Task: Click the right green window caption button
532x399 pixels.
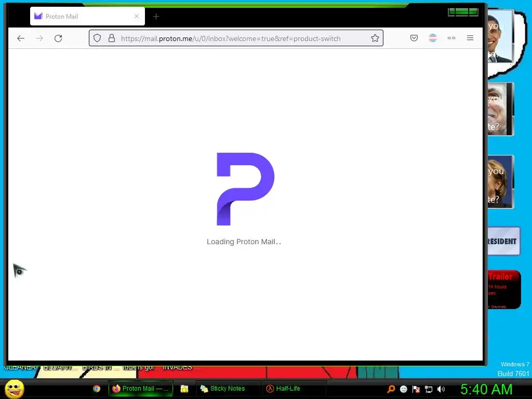Action: tap(474, 12)
